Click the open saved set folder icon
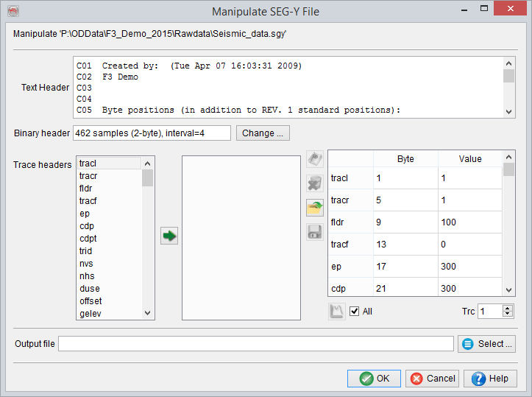This screenshot has height=397, width=532. tap(315, 208)
